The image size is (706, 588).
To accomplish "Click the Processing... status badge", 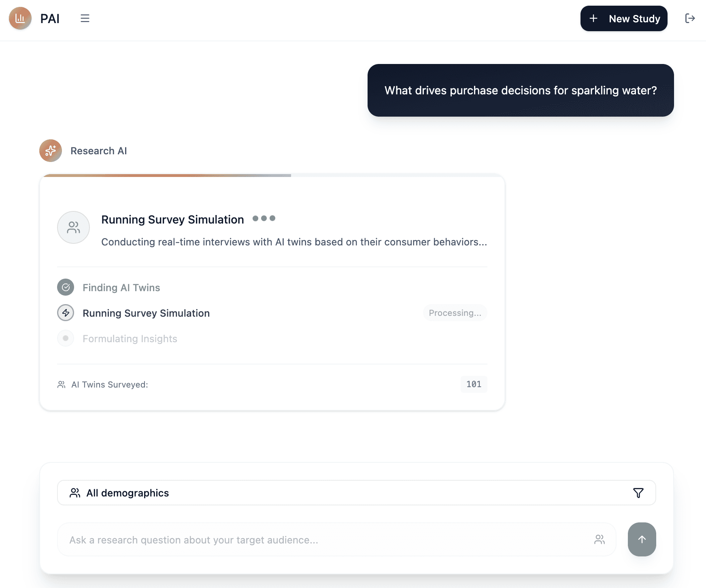I will click(455, 313).
